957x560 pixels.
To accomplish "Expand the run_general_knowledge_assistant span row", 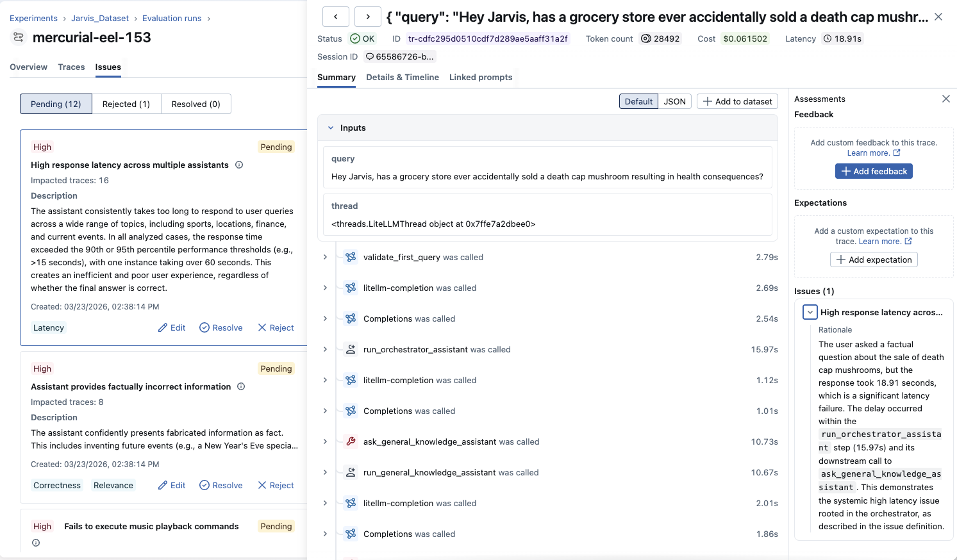I will coord(325,472).
